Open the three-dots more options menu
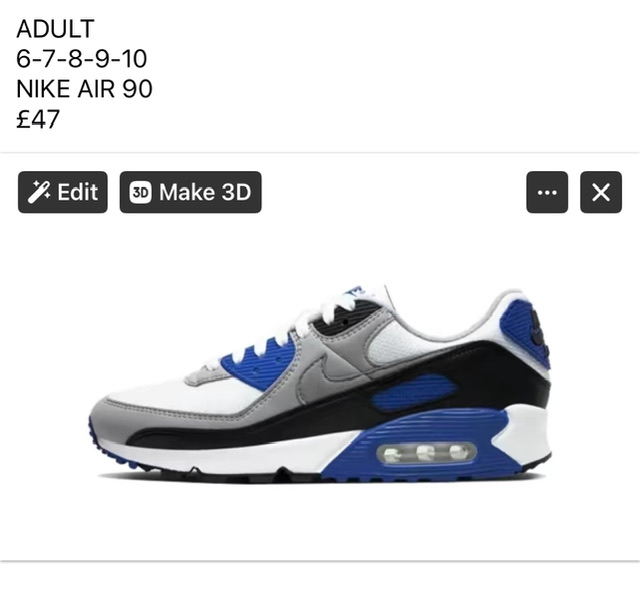Screen dimensions: 640x589 (x=547, y=192)
